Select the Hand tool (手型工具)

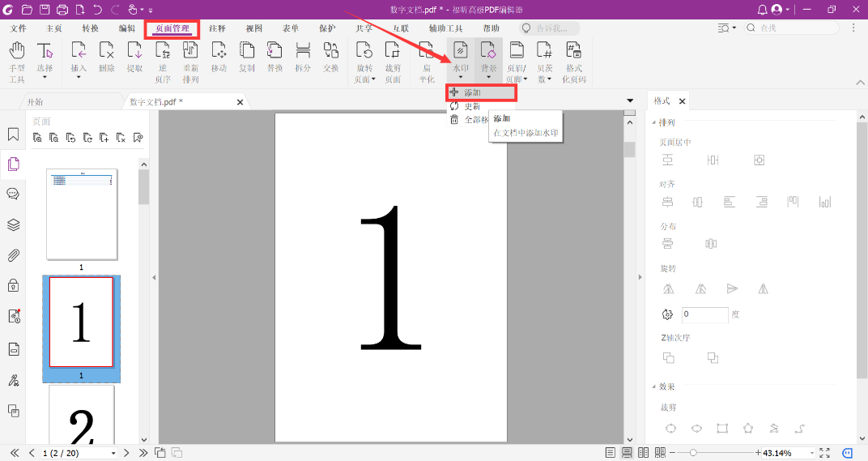(17, 62)
